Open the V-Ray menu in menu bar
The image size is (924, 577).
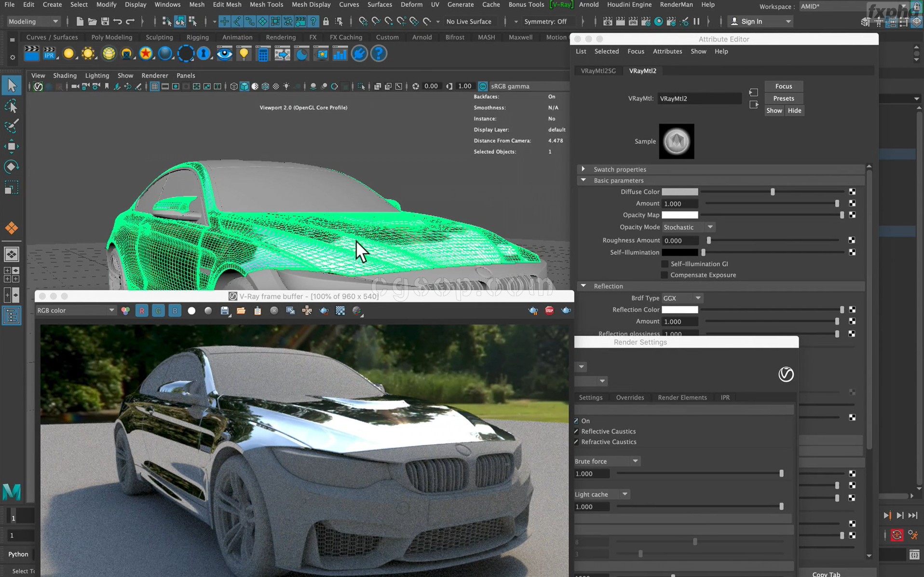pos(561,4)
